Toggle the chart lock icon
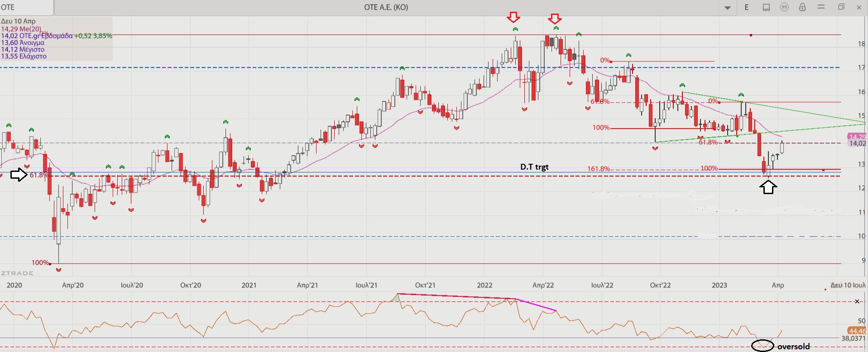The width and height of the screenshot is (868, 352). (x=802, y=7)
